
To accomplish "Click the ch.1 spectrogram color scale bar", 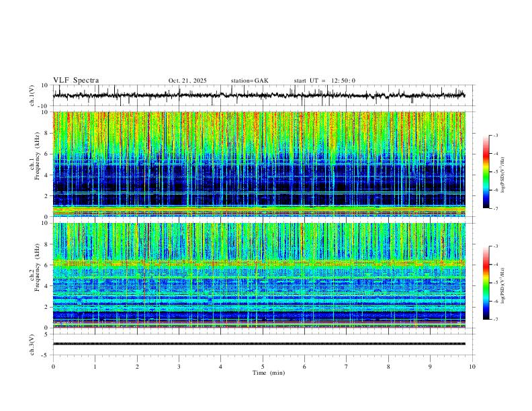I will click(486, 172).
